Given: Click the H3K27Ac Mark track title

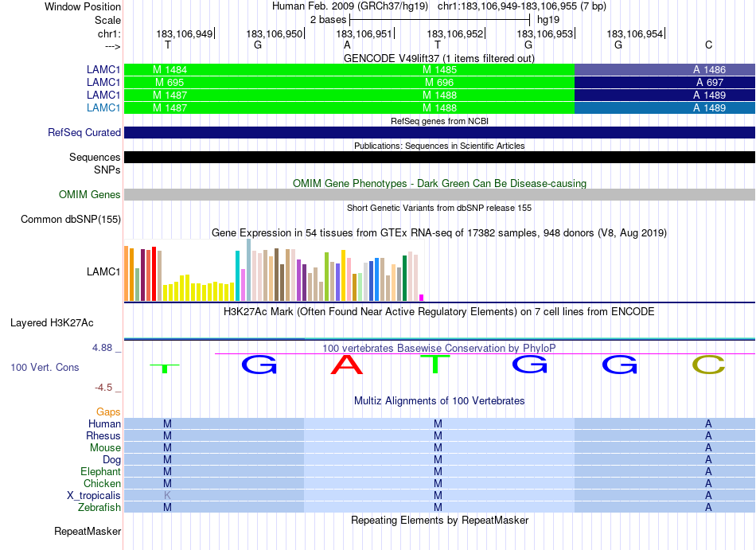Looking at the screenshot, I should click(438, 311).
